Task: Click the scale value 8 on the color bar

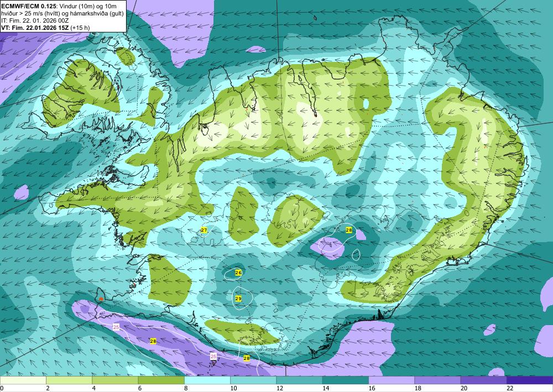Action: click(186, 388)
